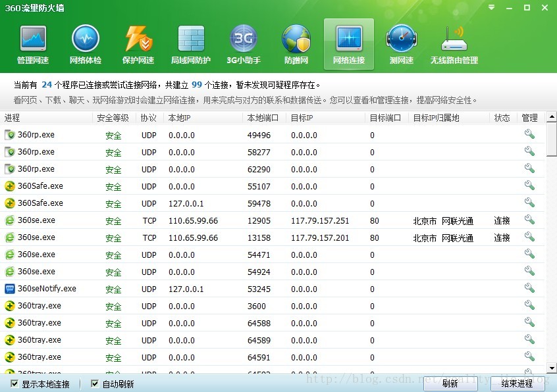Open 3G小助手 assistant
The width and height of the screenshot is (557, 392).
[244, 45]
